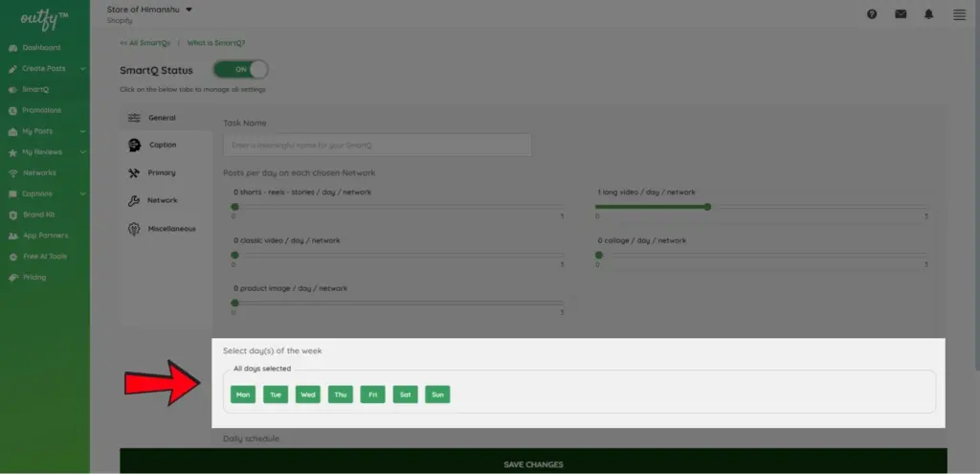The image size is (980, 474).
Task: Open the mail envelope icon
Action: pos(901,14)
